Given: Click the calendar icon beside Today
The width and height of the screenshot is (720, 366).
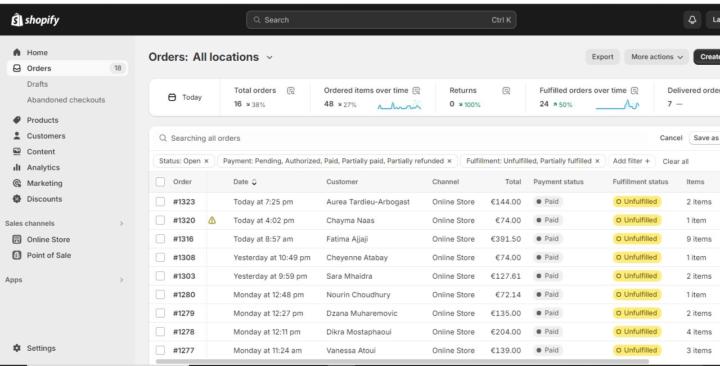Looking at the screenshot, I should coord(172,97).
